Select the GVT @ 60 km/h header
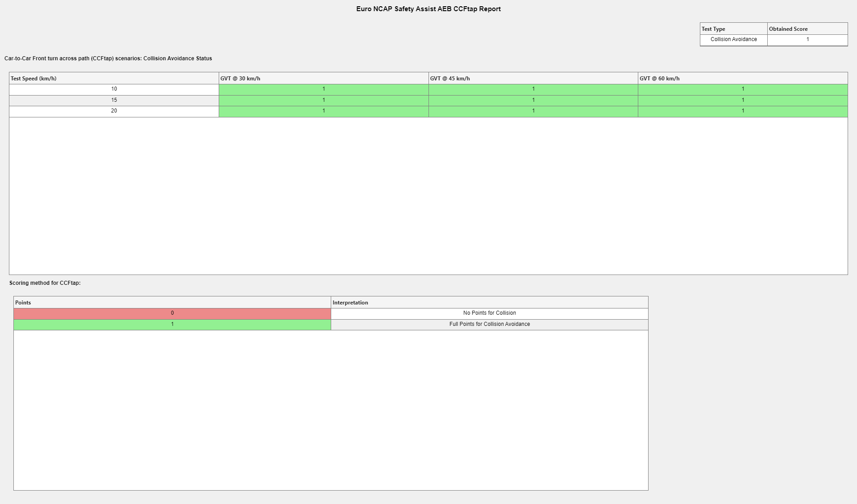857x504 pixels. tap(742, 79)
